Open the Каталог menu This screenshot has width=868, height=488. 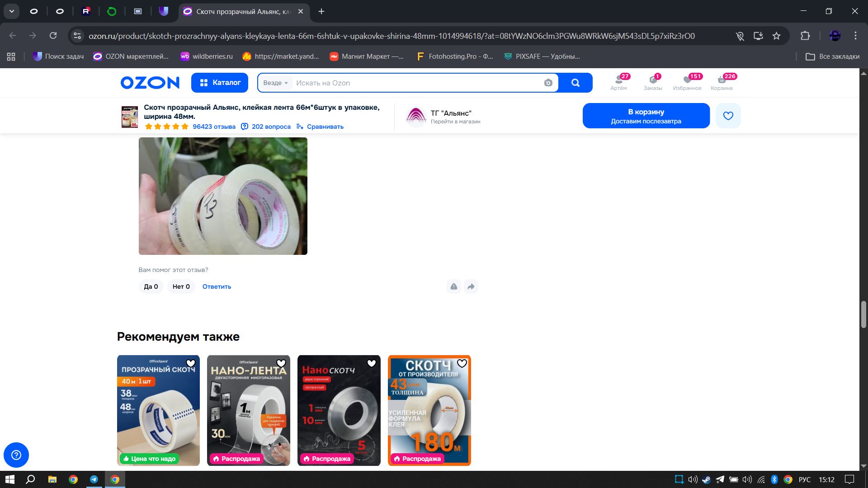220,83
